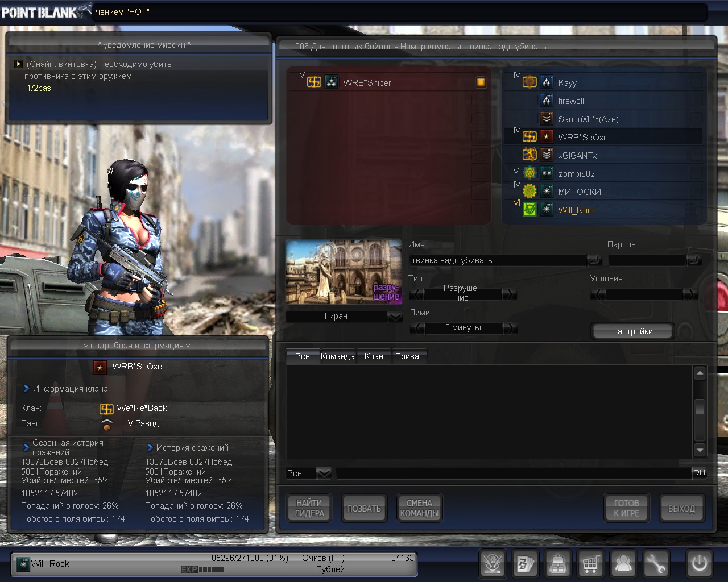Screen dimensions: 728x582
Task: Open the shop cart icon
Action: [x=590, y=564]
